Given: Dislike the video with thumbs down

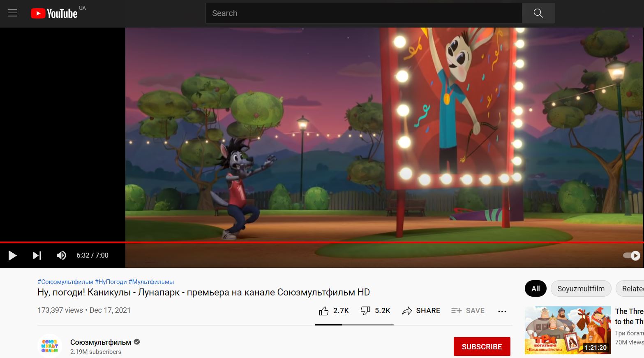Looking at the screenshot, I should [375, 311].
